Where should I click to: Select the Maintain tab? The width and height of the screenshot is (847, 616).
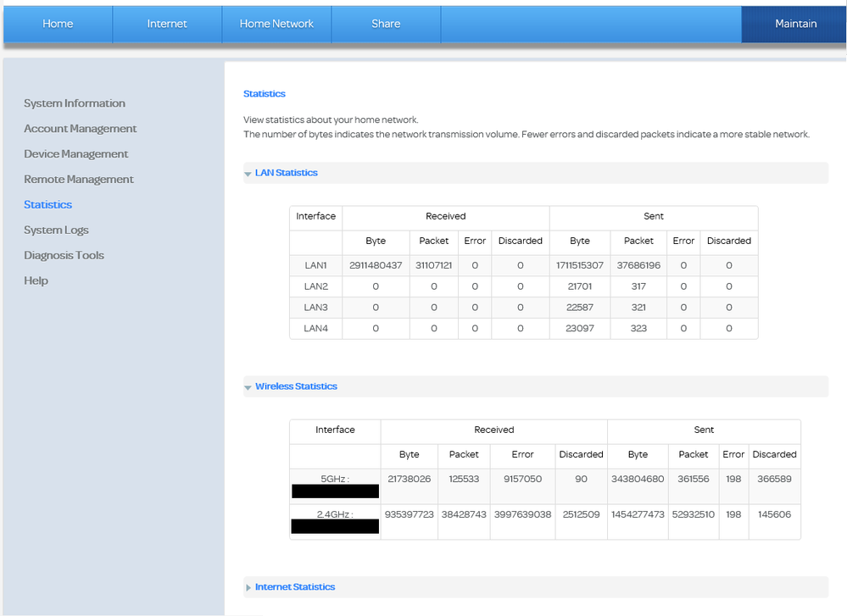pos(795,24)
